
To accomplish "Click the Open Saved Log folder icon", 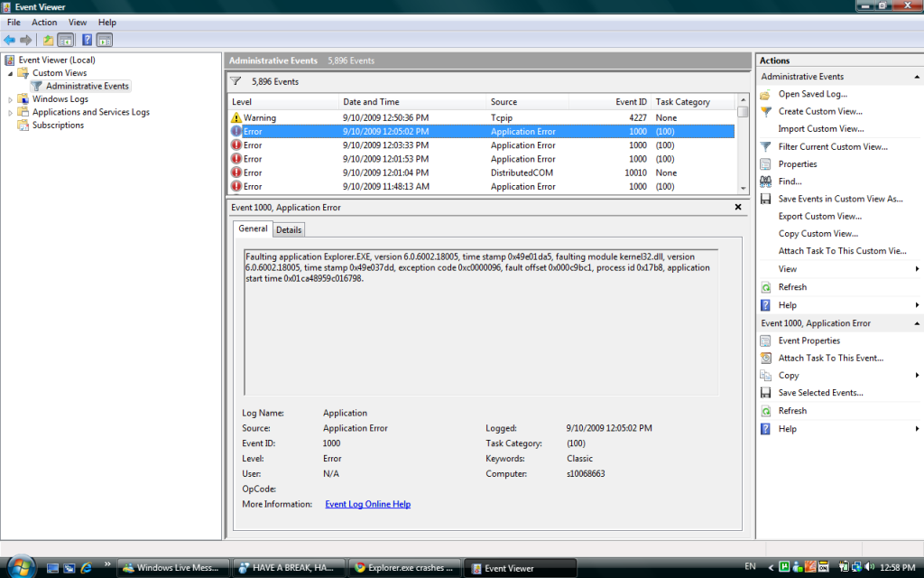I will pyautogui.click(x=765, y=94).
